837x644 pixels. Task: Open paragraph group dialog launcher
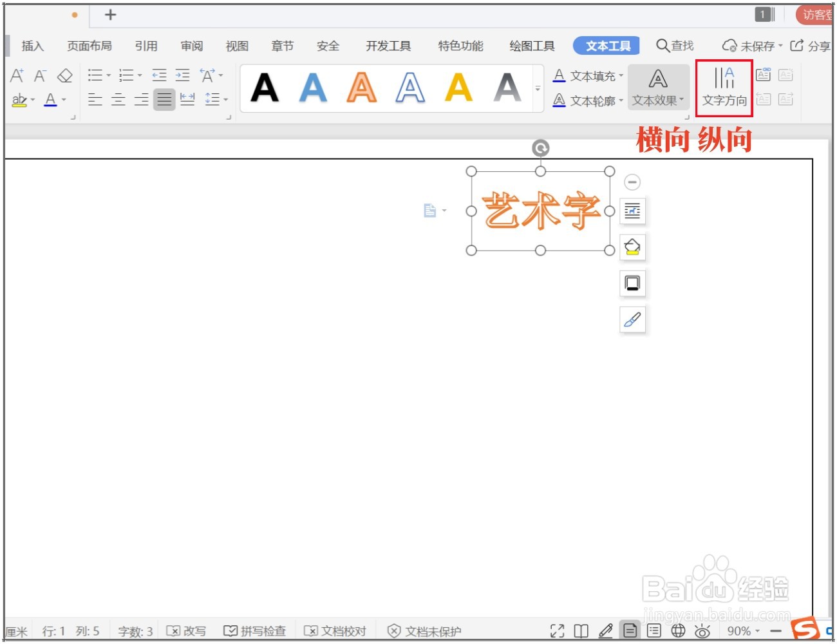(x=229, y=117)
